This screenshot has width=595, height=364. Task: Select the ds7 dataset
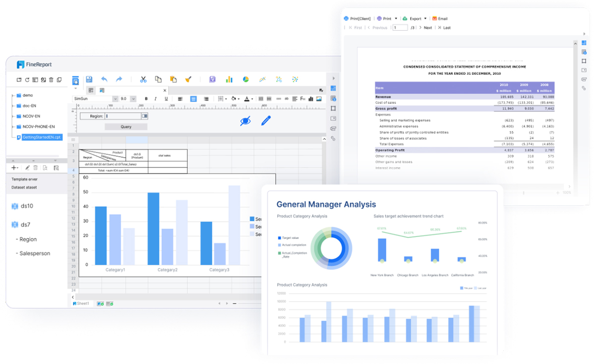click(21, 225)
